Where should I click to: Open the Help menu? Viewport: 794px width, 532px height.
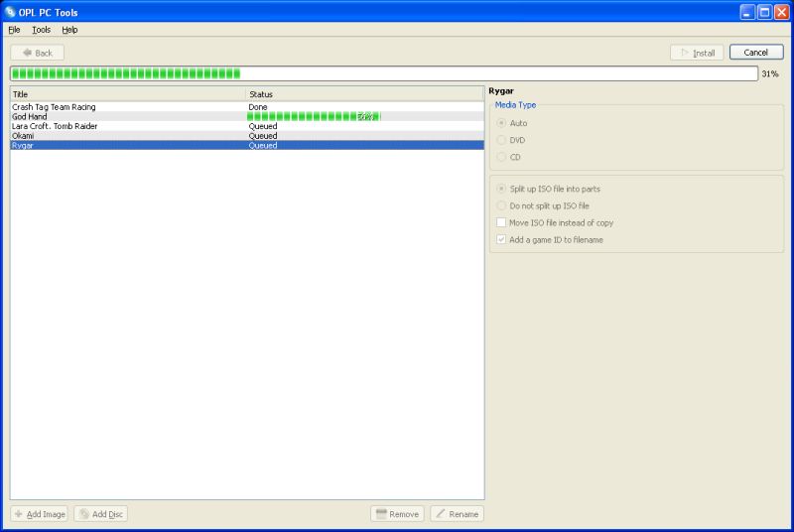point(69,30)
